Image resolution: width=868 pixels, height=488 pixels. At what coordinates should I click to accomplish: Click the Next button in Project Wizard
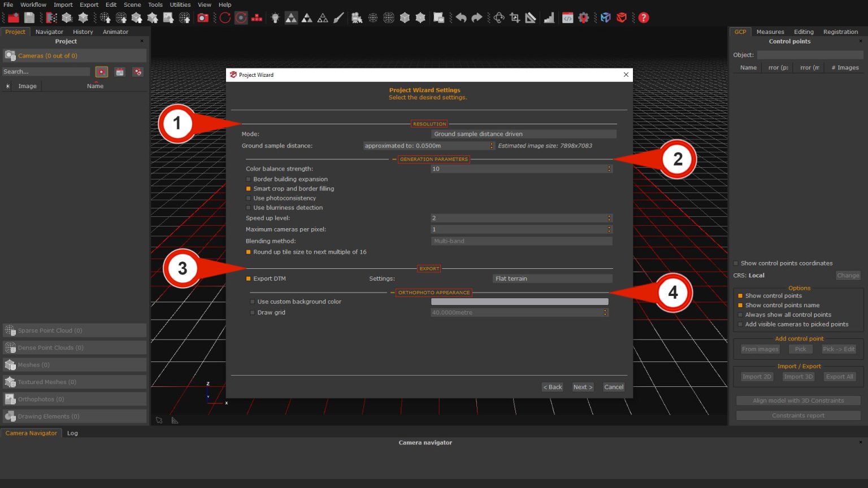point(582,387)
